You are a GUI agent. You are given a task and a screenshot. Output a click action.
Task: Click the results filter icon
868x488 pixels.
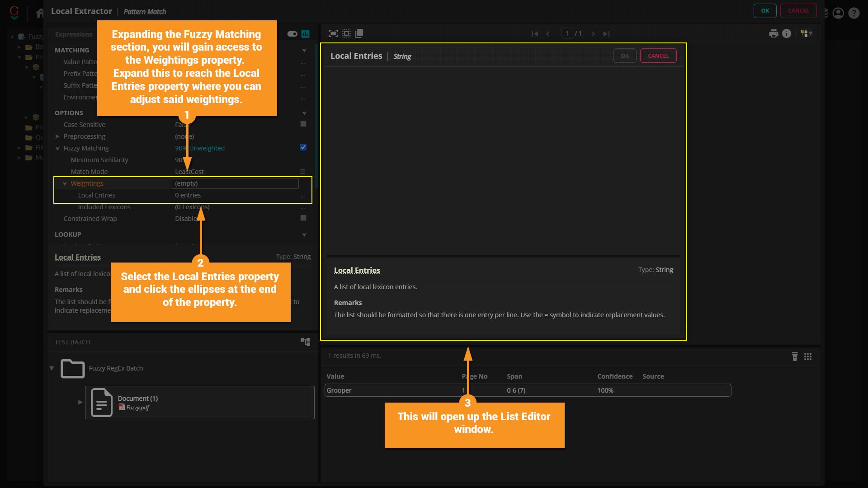click(x=795, y=357)
